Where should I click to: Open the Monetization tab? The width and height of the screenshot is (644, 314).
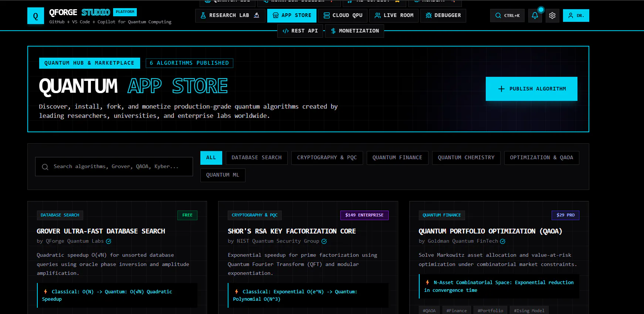tap(354, 31)
